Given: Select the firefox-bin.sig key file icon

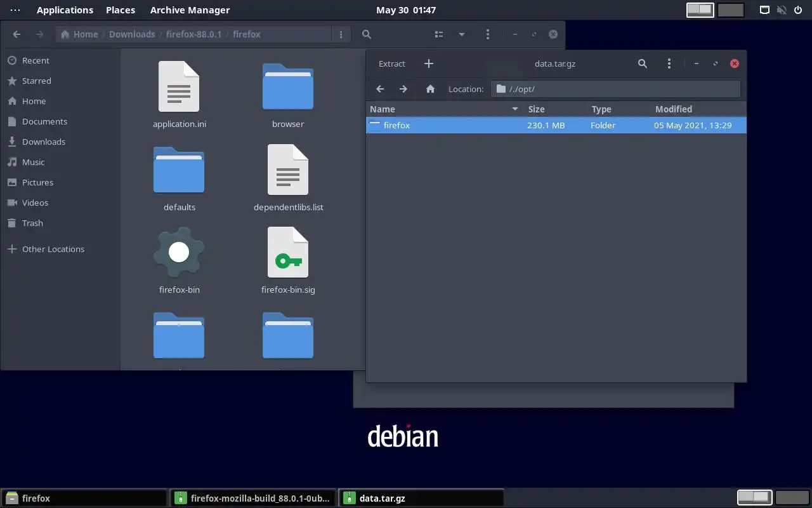Looking at the screenshot, I should pos(288,252).
